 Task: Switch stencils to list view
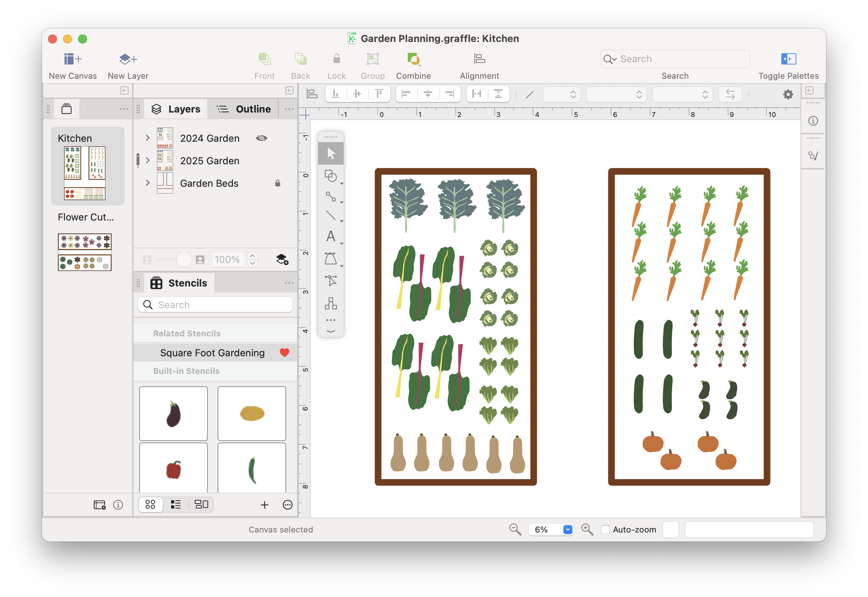(176, 504)
